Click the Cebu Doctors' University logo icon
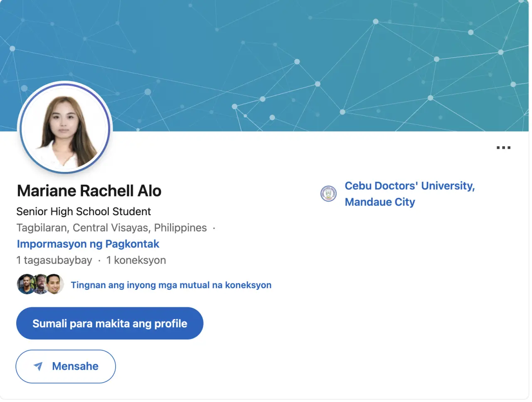 pyautogui.click(x=328, y=194)
